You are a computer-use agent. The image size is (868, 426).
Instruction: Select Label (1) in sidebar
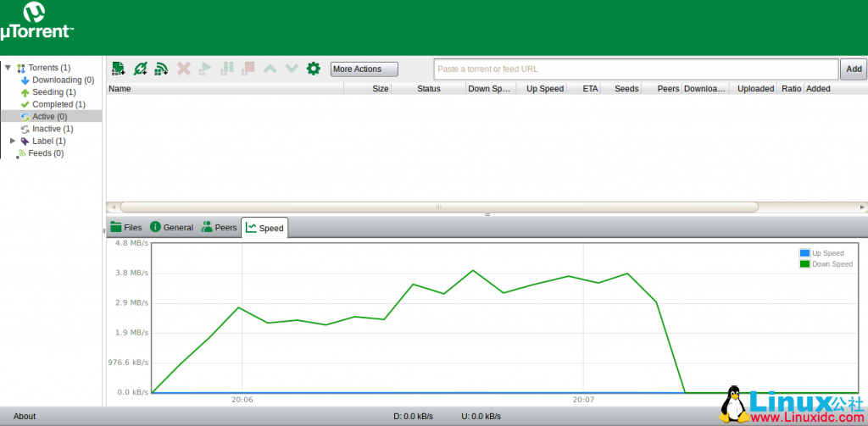pos(48,141)
